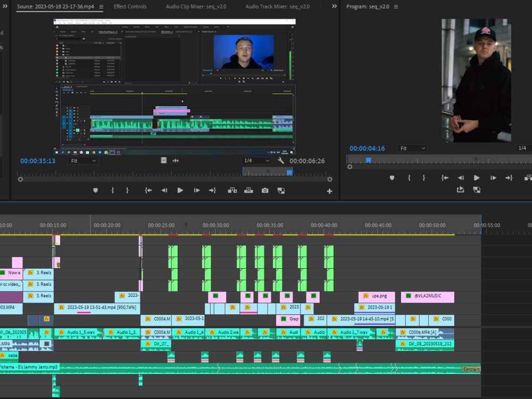
Task: Click the Overwrite icon in the Source monitor
Action: (x=249, y=190)
